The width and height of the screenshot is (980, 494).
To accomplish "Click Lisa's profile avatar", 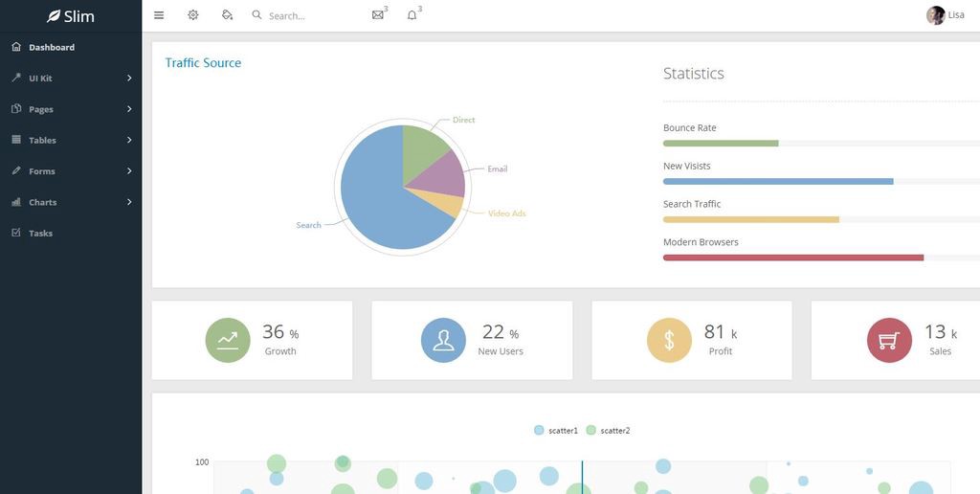I will pyautogui.click(x=936, y=15).
